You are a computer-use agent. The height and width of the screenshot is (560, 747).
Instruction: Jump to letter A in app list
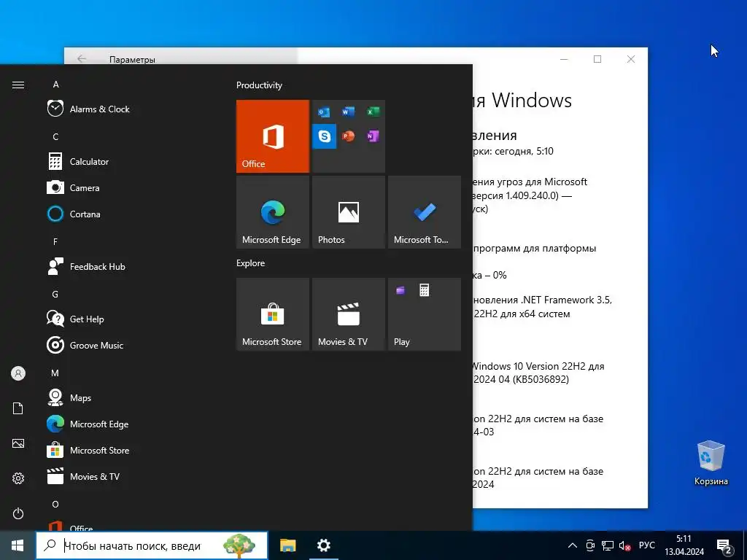[55, 85]
